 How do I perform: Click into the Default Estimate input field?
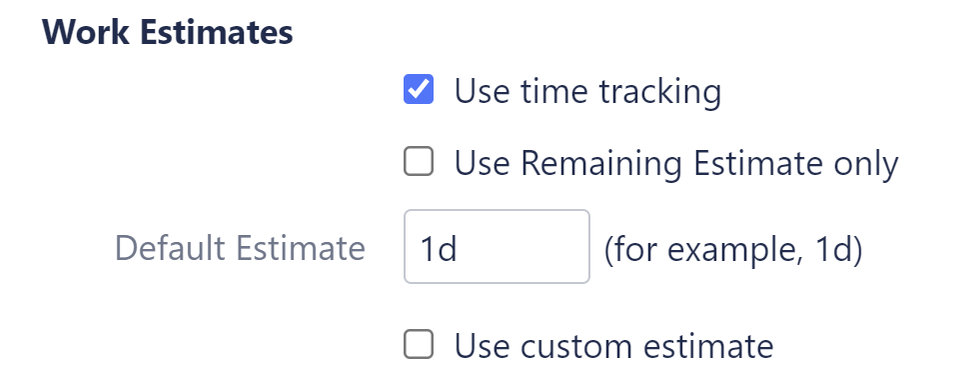click(496, 246)
